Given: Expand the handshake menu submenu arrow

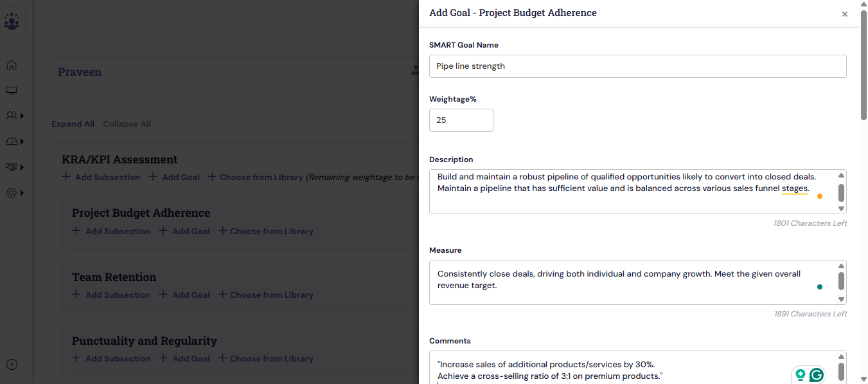Looking at the screenshot, I should [22, 167].
